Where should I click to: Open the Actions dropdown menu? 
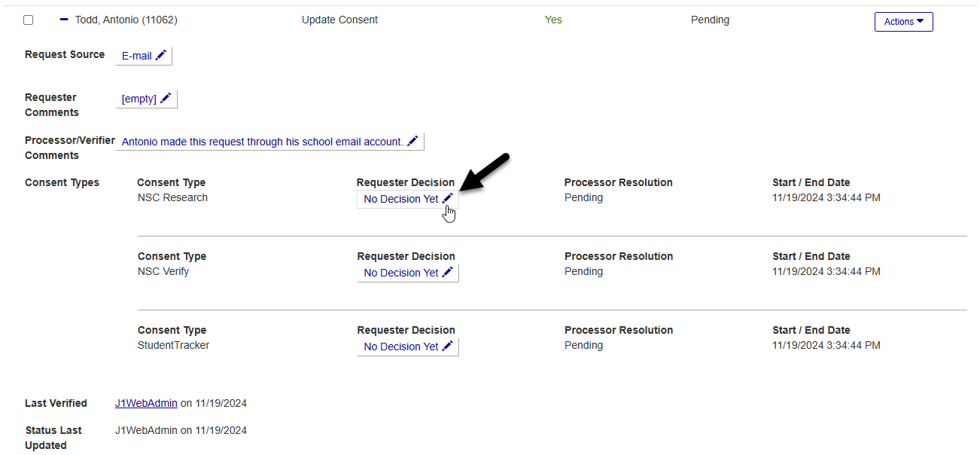point(903,22)
